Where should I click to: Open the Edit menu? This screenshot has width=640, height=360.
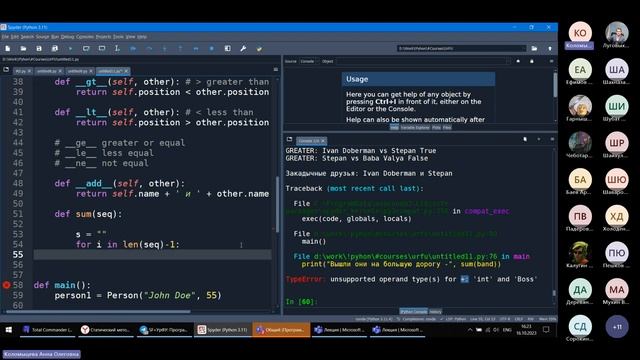pyautogui.click(x=15, y=37)
